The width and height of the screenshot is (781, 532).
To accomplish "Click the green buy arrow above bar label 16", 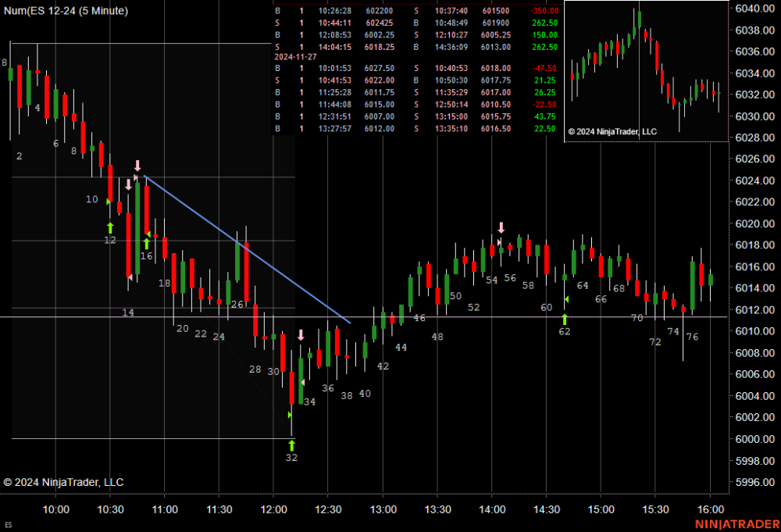I will (x=147, y=244).
